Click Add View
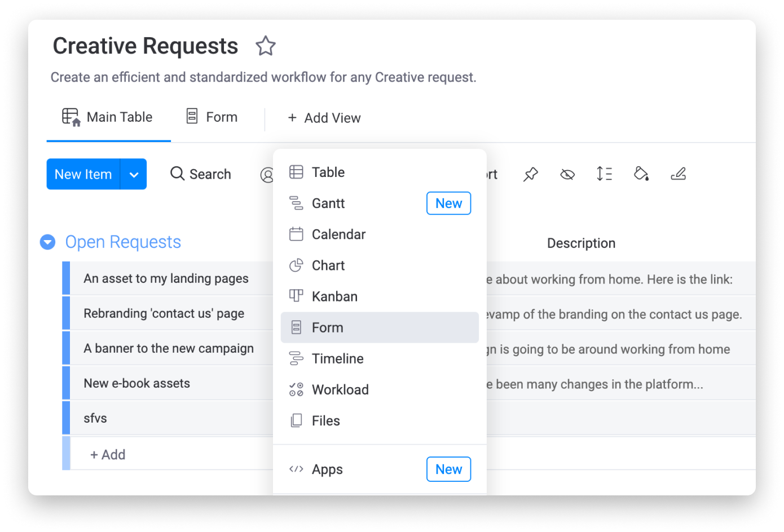This screenshot has height=532, width=784. [324, 118]
